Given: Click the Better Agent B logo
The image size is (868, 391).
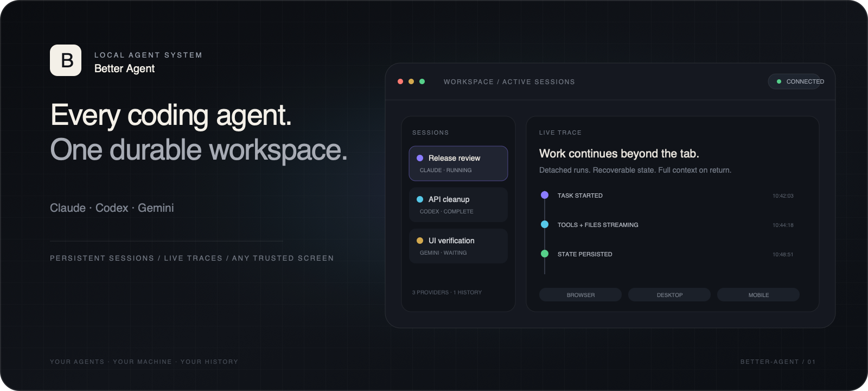Looking at the screenshot, I should click(66, 60).
